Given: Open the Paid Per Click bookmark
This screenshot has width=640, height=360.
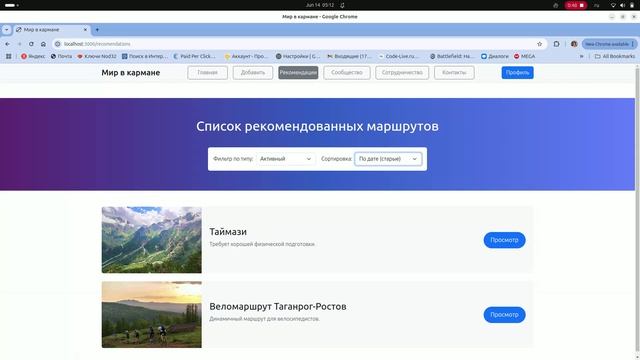Looking at the screenshot, I should [195, 56].
